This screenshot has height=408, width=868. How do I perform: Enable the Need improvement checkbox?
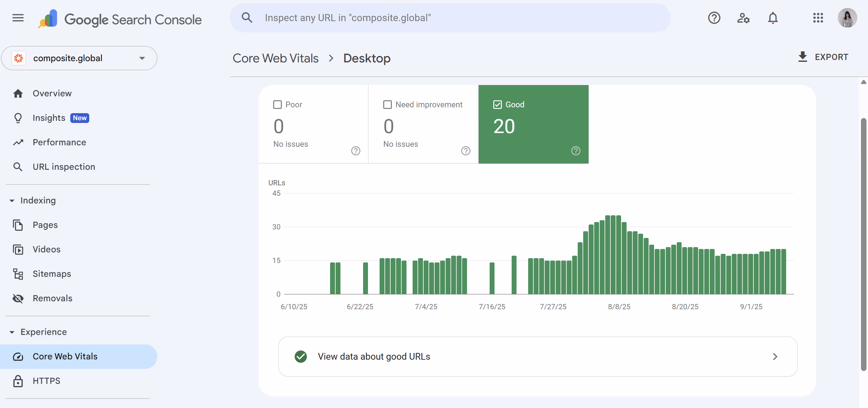(387, 105)
